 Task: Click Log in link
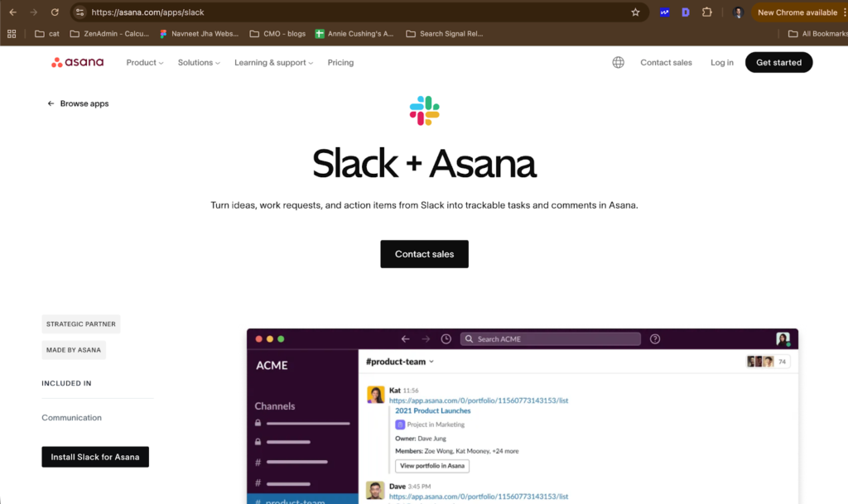coord(721,62)
